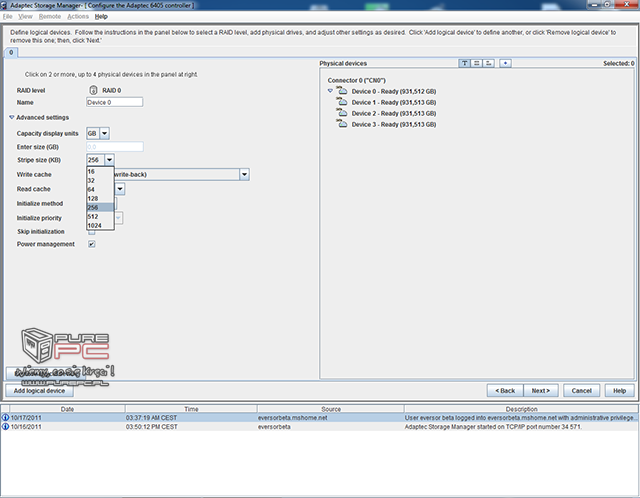This screenshot has width=640, height=498.
Task: Open the File menu
Action: (7, 16)
